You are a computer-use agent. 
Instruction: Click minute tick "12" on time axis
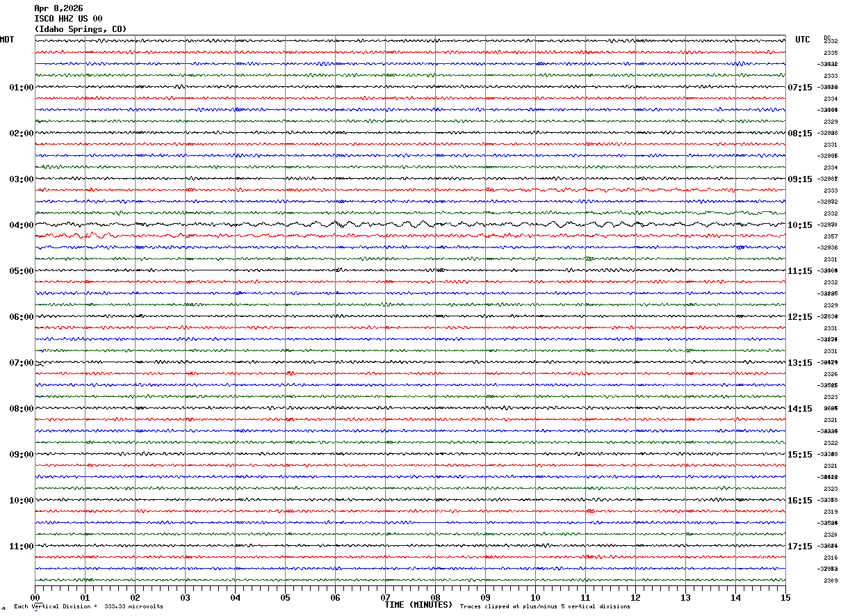click(636, 597)
